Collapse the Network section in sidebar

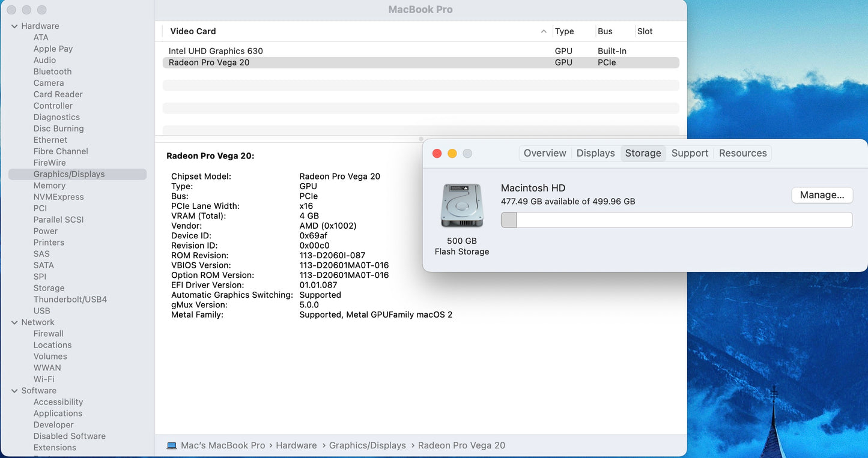point(14,322)
